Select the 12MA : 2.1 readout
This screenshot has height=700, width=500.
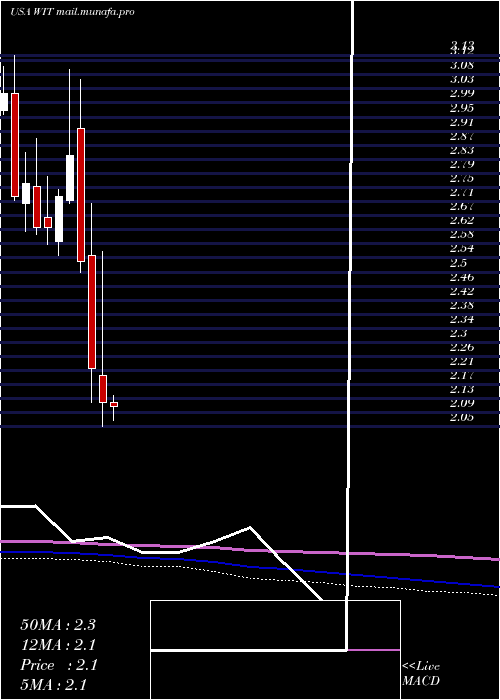click(x=58, y=645)
